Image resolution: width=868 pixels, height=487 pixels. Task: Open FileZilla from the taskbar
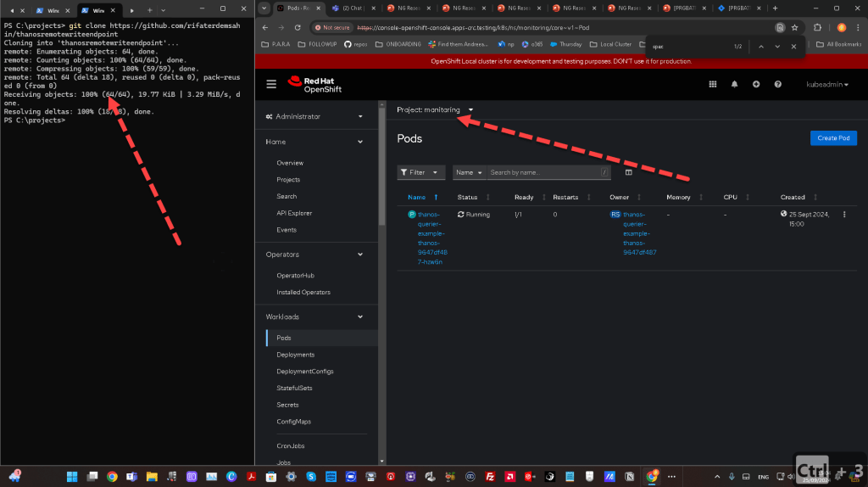click(490, 477)
